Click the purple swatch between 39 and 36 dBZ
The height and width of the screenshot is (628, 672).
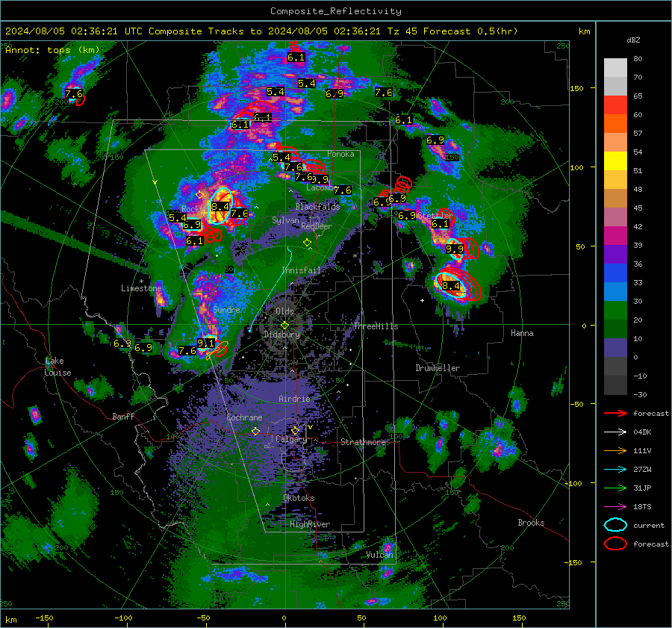[615, 255]
